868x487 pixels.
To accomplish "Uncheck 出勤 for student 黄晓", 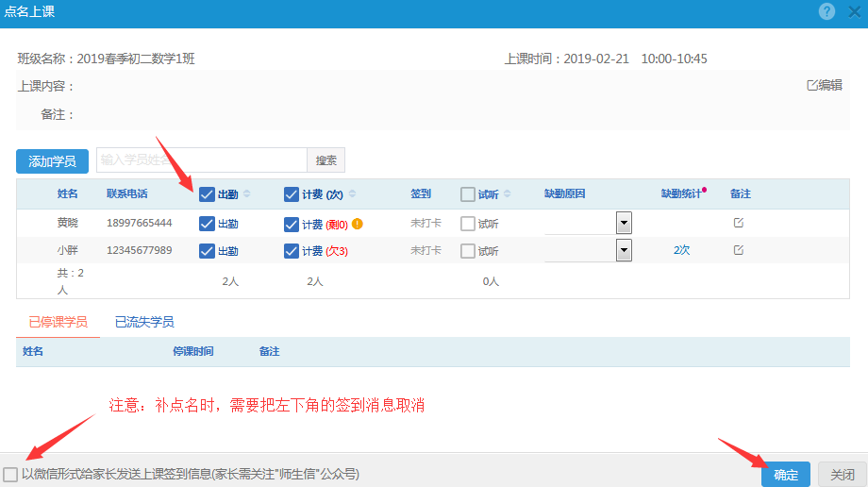I will pyautogui.click(x=207, y=224).
